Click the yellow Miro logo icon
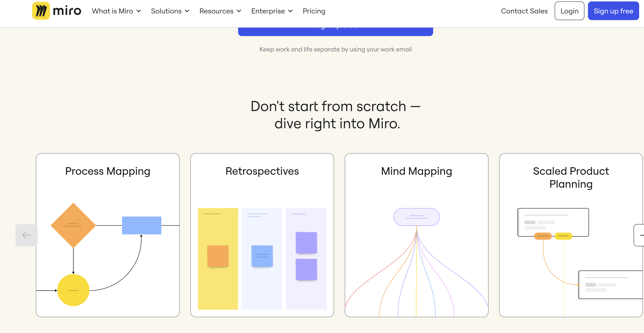The image size is (644, 333). (41, 11)
